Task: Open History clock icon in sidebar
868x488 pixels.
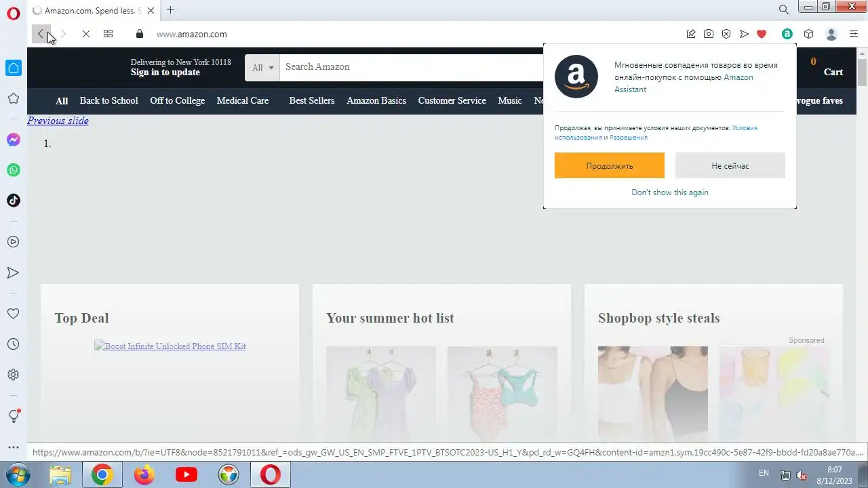Action: tap(14, 344)
